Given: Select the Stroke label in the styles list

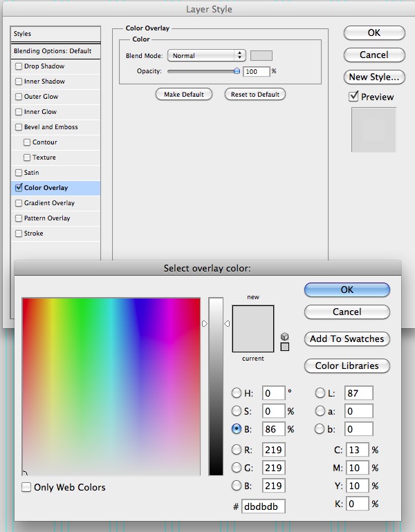Looking at the screenshot, I should tap(34, 234).
